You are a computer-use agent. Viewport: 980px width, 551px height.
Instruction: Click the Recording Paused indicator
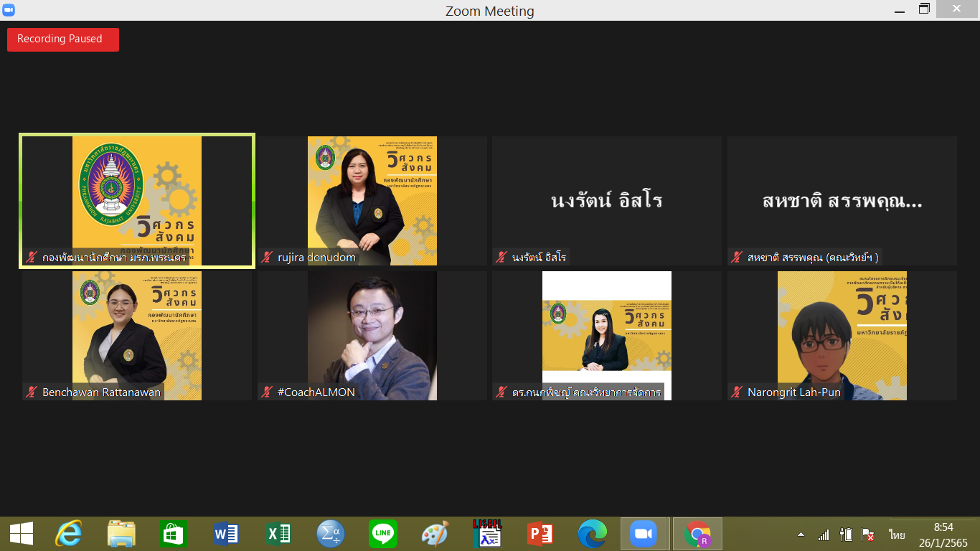(62, 39)
